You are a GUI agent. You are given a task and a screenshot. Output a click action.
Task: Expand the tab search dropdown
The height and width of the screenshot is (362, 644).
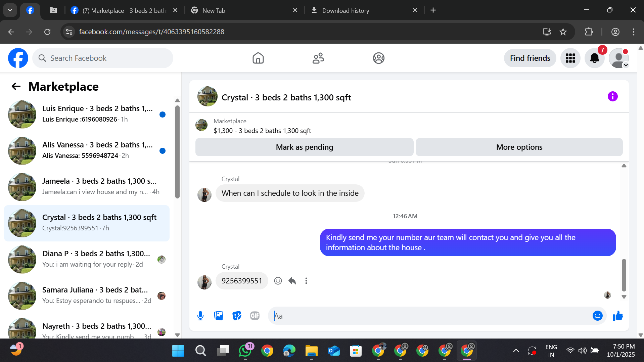click(x=10, y=10)
